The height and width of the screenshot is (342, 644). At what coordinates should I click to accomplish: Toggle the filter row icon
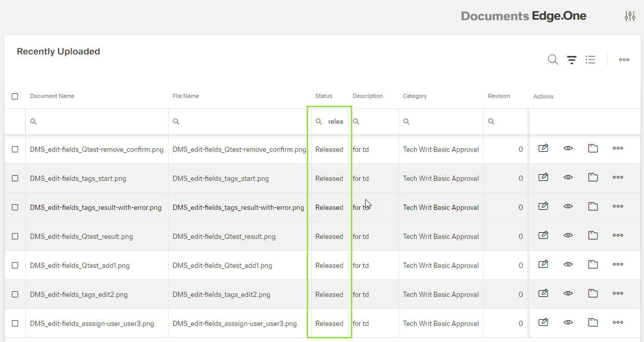coord(571,60)
